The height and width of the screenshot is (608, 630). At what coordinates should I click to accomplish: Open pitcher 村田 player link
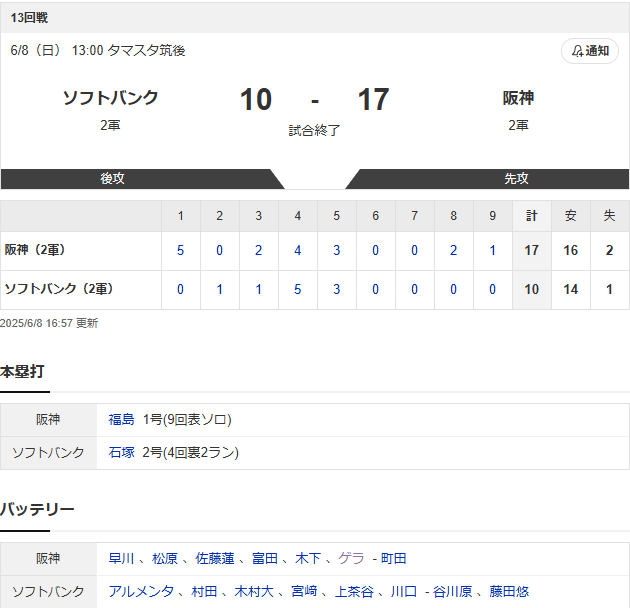coord(204,592)
